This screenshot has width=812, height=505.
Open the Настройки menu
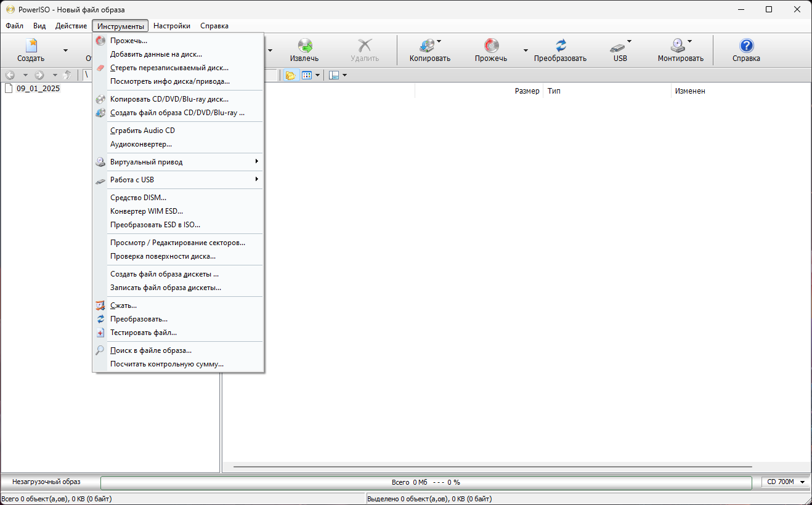(x=172, y=26)
